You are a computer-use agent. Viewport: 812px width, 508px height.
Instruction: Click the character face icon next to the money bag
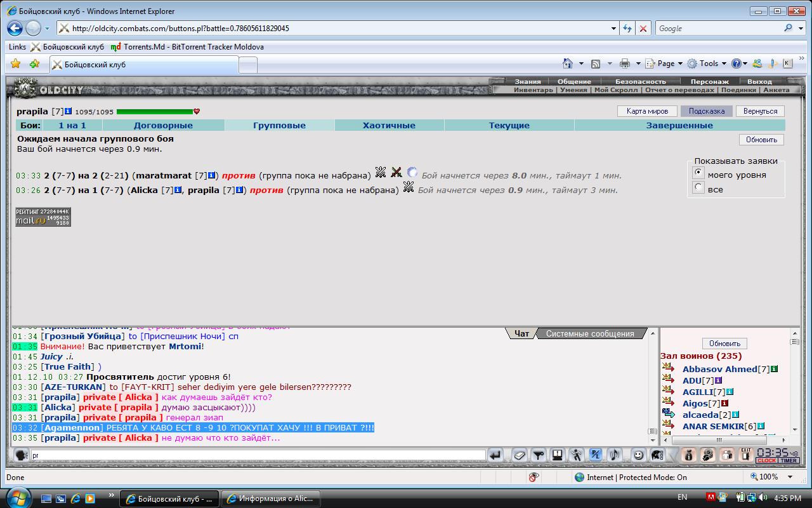[x=707, y=455]
